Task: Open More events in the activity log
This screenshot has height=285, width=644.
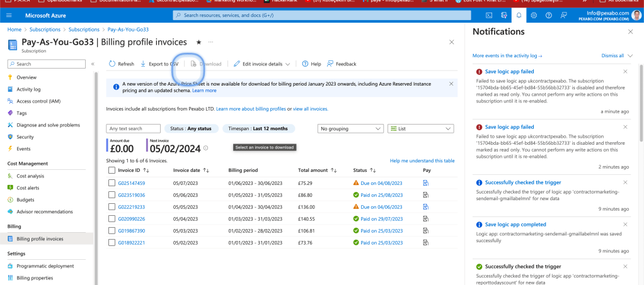Action: 507,56
